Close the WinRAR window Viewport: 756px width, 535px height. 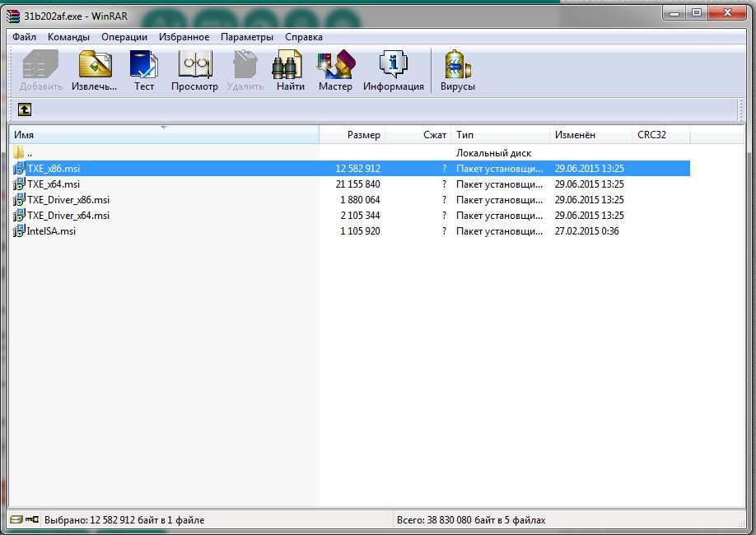click(x=727, y=13)
